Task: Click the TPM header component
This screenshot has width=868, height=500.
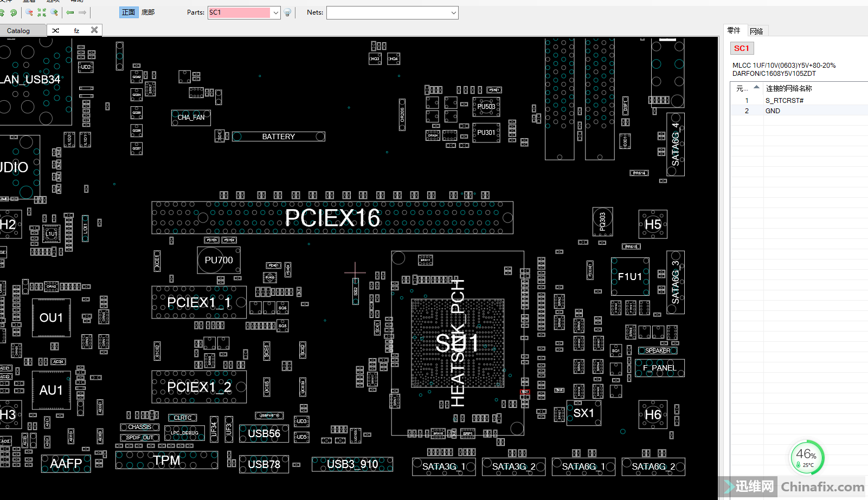Action: 166,460
